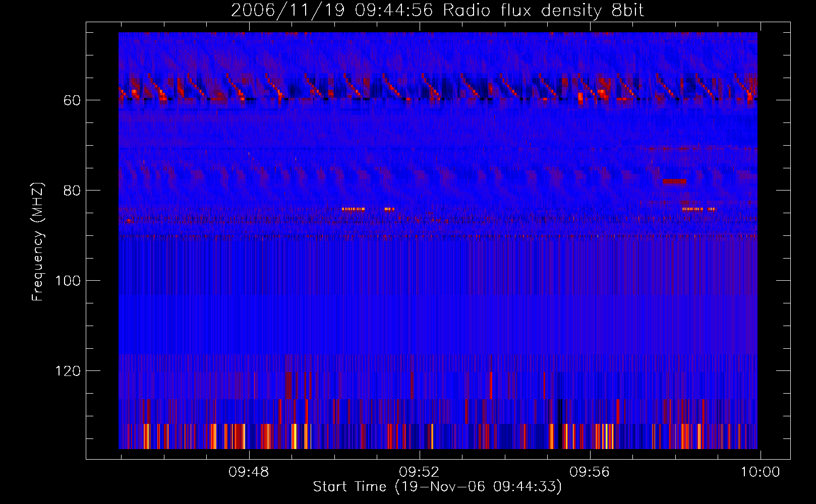The width and height of the screenshot is (816, 504).
Task: Select the 120 frequency tick label
Action: pos(68,371)
